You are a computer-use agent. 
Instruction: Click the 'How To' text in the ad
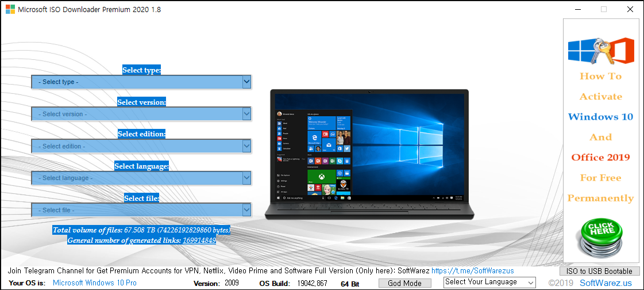(x=600, y=76)
